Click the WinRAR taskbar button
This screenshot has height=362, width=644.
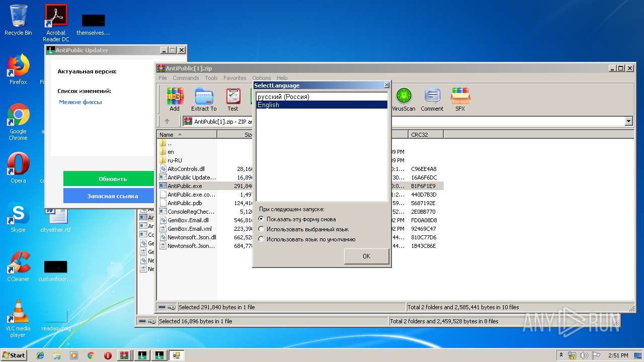coord(124,355)
